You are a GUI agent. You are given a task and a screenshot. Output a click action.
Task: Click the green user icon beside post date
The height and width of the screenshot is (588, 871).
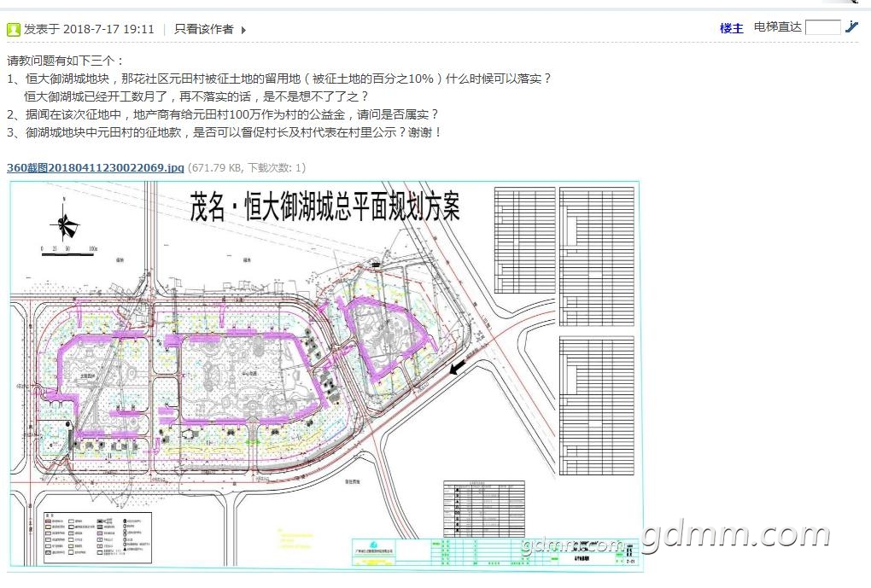pos(14,29)
